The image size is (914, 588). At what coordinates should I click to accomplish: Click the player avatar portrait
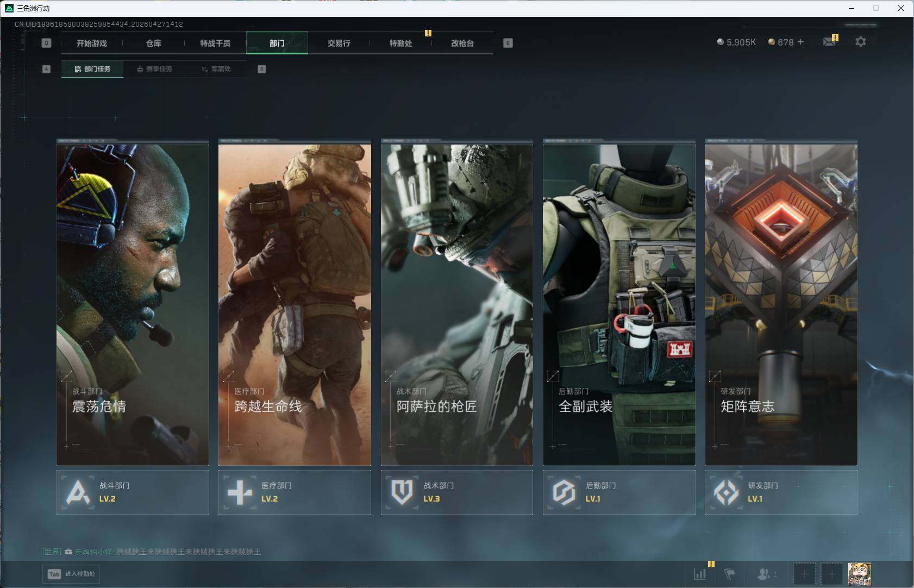(x=859, y=574)
